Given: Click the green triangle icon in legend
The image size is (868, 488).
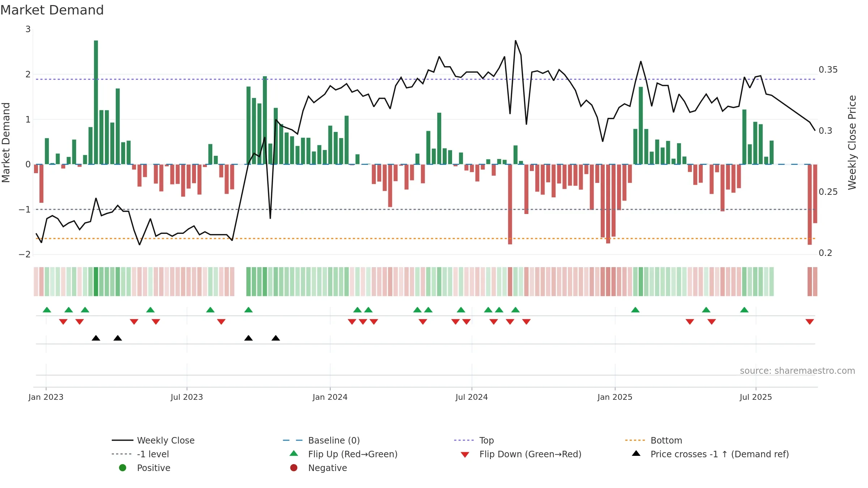Looking at the screenshot, I should [x=294, y=453].
